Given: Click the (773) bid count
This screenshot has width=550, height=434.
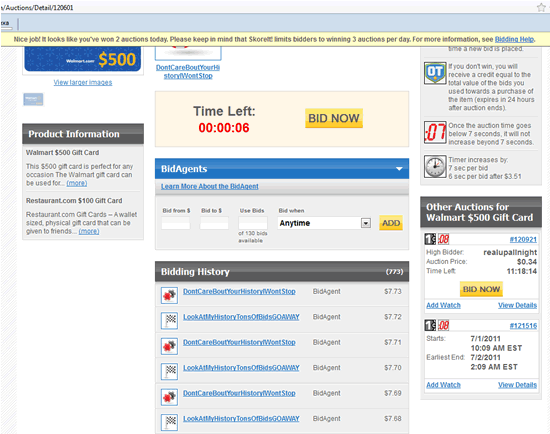Looking at the screenshot, I should click(395, 272).
